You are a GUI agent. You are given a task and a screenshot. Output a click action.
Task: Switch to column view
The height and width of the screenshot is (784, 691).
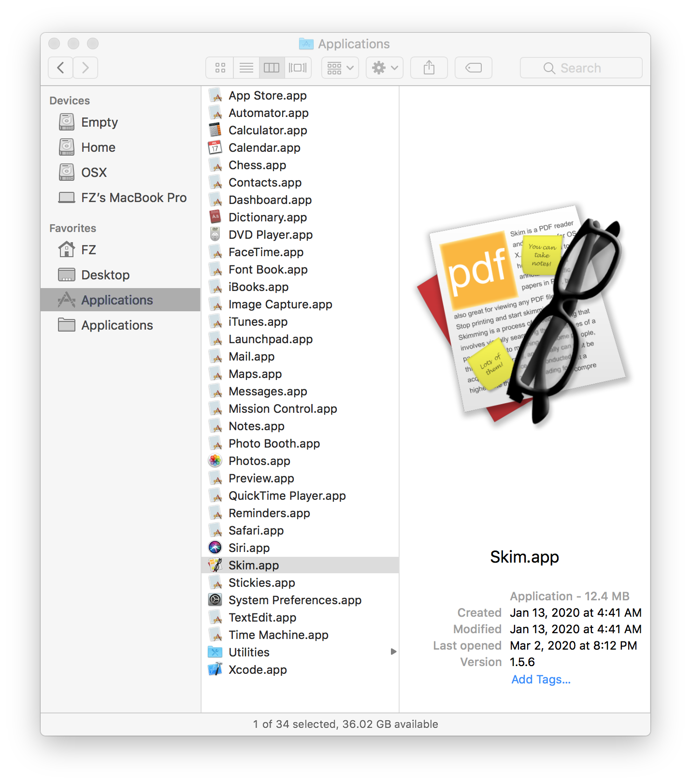coord(272,68)
